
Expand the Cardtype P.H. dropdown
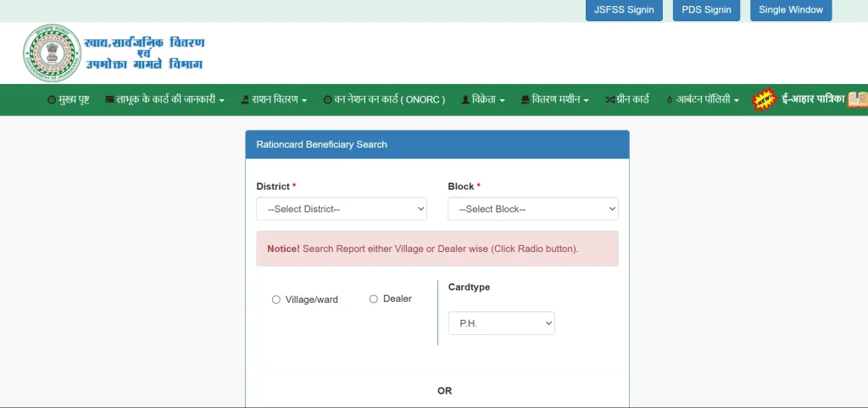(x=501, y=323)
